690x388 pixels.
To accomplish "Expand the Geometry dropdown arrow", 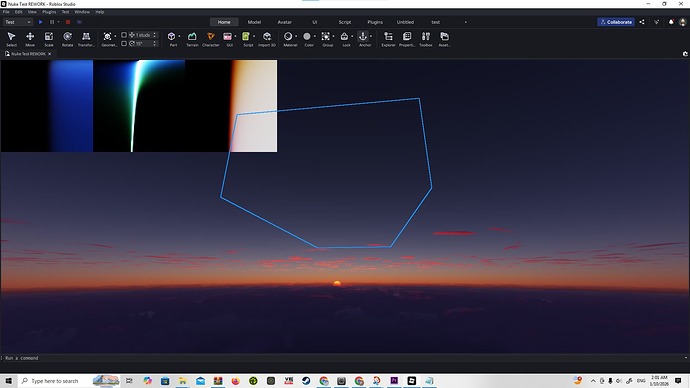I will [x=115, y=36].
